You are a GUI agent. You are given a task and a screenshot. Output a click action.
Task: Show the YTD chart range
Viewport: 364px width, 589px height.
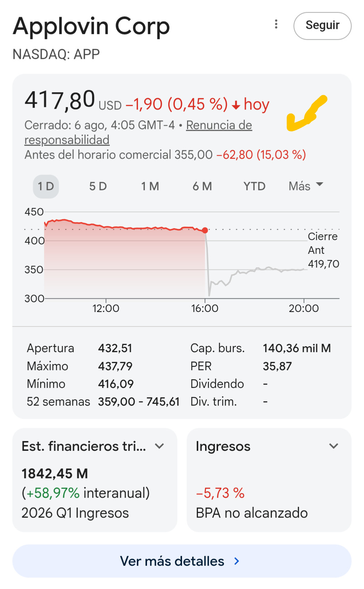pyautogui.click(x=254, y=186)
